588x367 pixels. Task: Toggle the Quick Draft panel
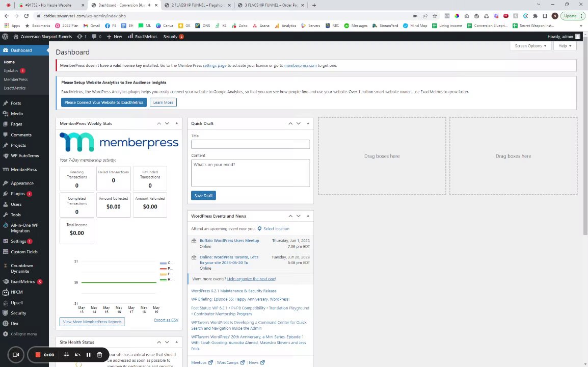coord(308,123)
